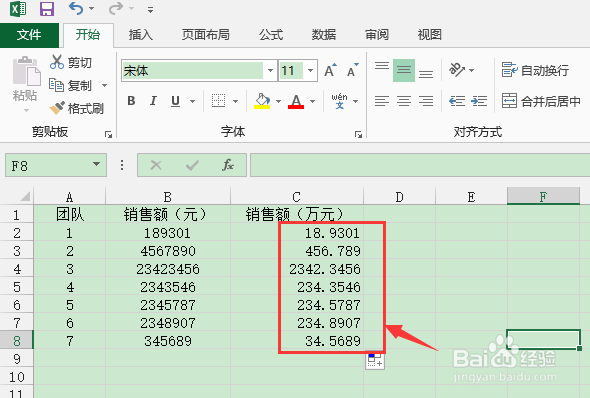Click the Borders icon
Screen dimensions: 590x398
[x=218, y=101]
